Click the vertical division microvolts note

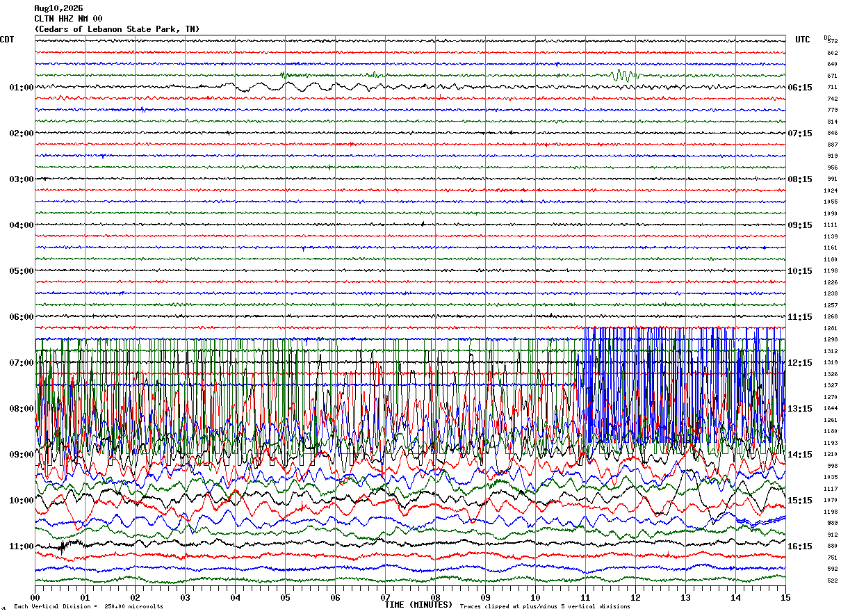coord(88,607)
